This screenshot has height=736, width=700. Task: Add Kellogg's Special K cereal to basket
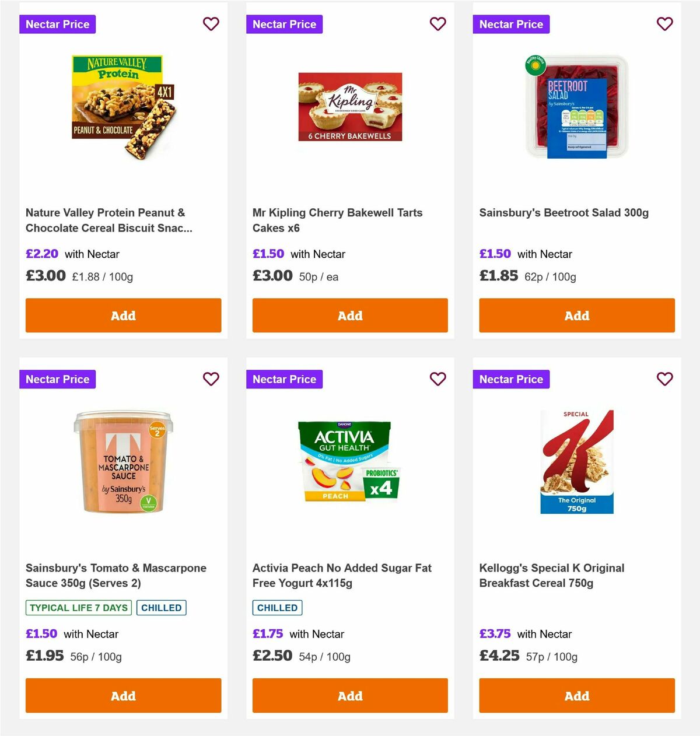pos(576,696)
